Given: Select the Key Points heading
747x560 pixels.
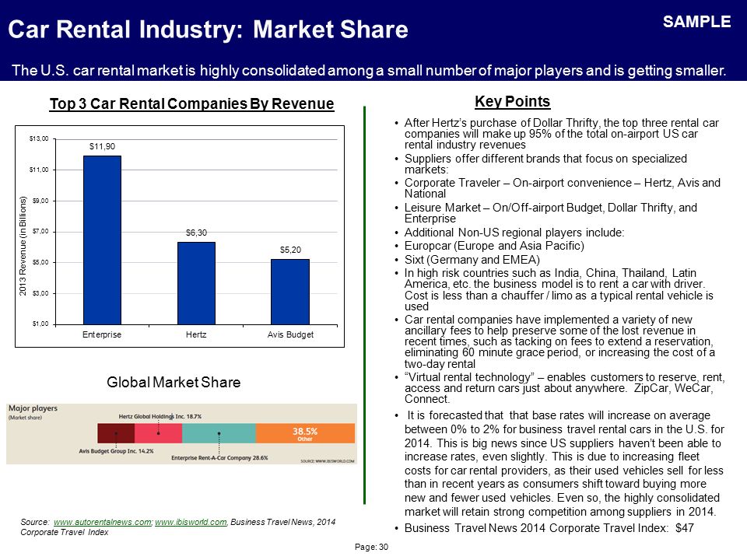Looking at the screenshot, I should pos(512,101).
